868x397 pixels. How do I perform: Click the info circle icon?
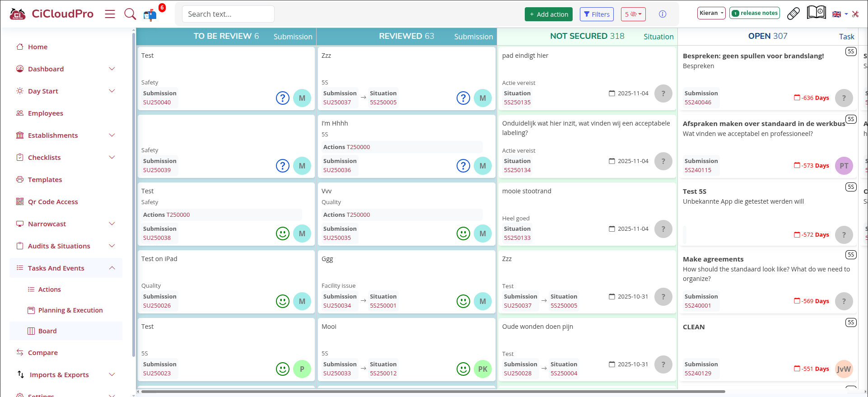tap(663, 14)
